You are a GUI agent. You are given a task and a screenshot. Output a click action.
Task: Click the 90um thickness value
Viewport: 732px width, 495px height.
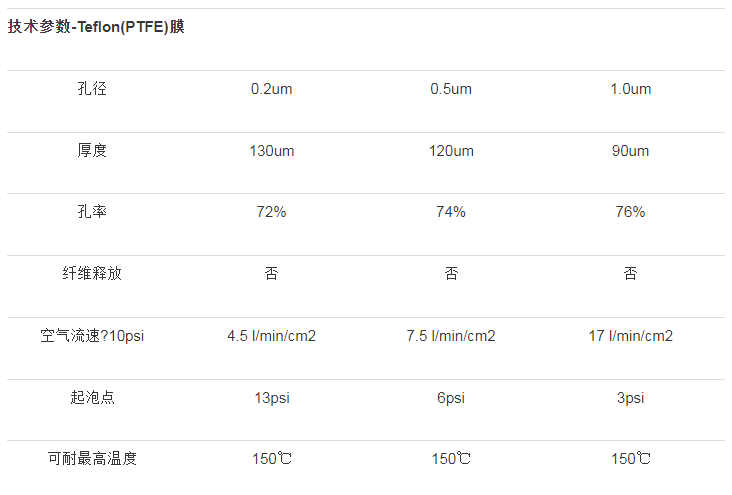point(630,151)
